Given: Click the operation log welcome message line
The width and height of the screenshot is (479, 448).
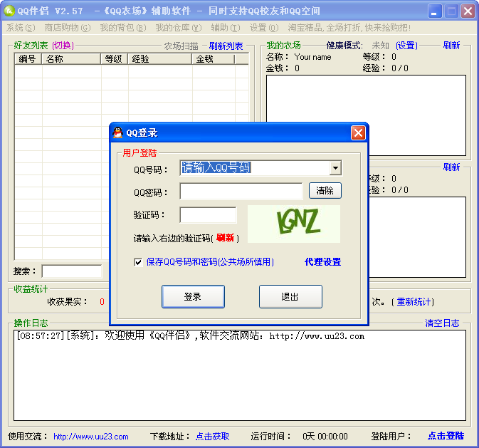Looking at the screenshot, I should (x=190, y=335).
